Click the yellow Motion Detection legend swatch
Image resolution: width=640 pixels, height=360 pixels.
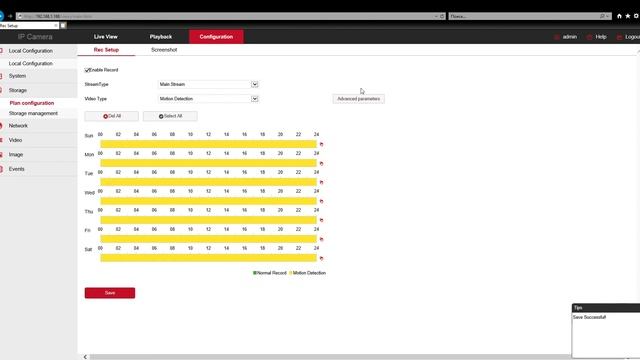pos(291,273)
